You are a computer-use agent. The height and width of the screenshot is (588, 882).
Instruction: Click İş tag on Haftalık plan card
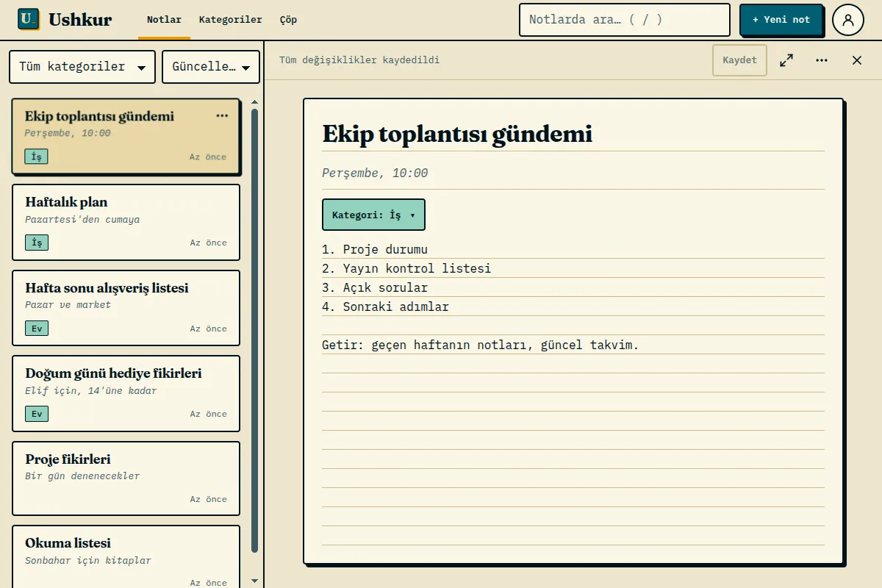tap(37, 243)
